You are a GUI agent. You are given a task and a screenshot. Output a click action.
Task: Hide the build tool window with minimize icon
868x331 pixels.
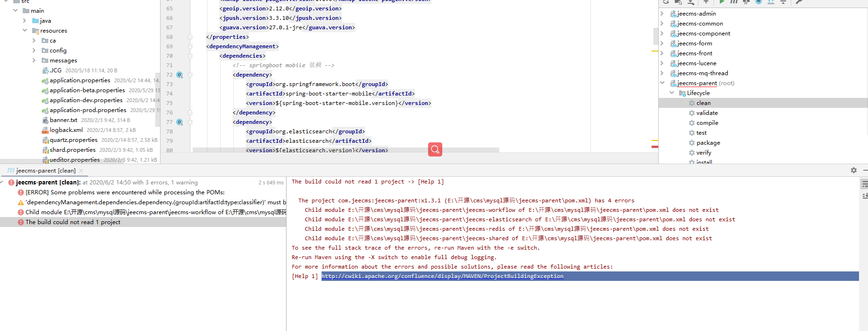click(x=865, y=170)
